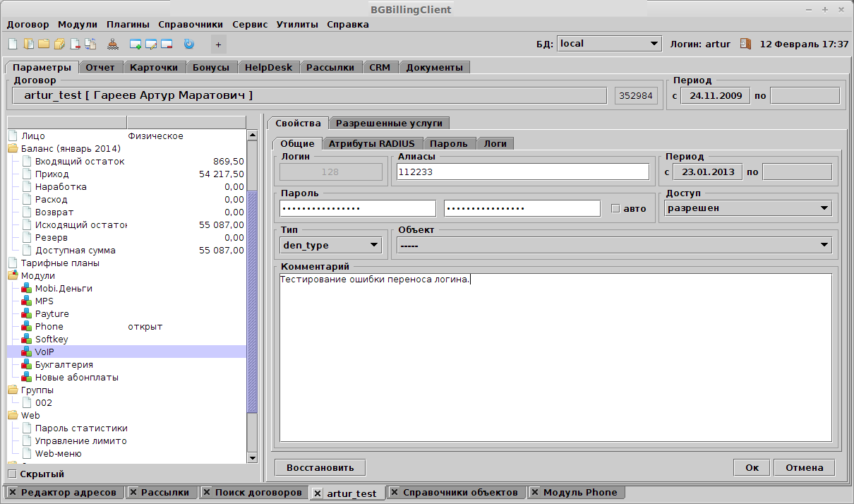
Task: Create a new contract document via toolbar icon
Action: pyautogui.click(x=12, y=44)
